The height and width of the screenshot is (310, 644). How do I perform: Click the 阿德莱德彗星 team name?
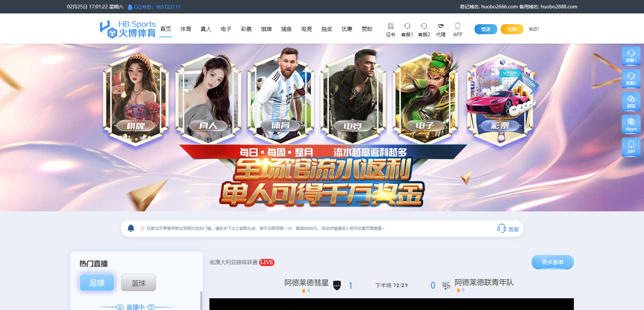(306, 283)
